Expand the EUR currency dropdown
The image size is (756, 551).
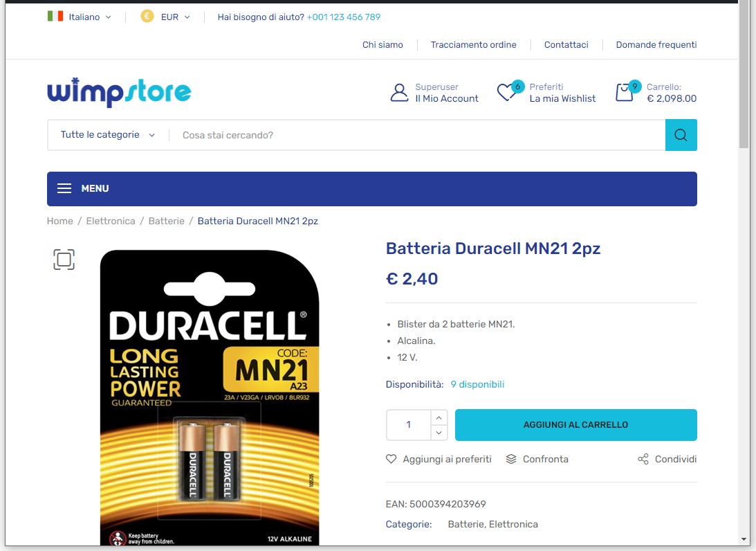tap(176, 17)
